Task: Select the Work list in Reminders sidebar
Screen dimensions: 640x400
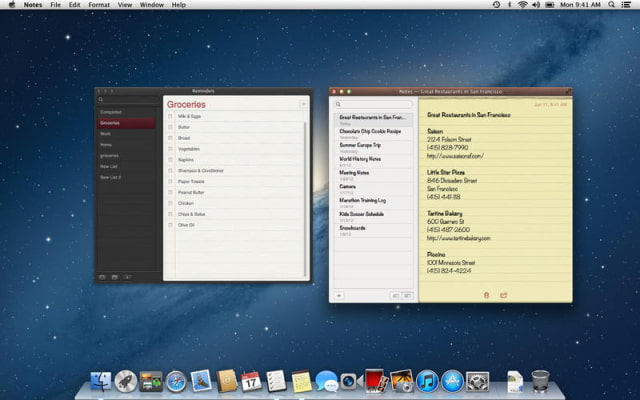Action: pyautogui.click(x=105, y=134)
